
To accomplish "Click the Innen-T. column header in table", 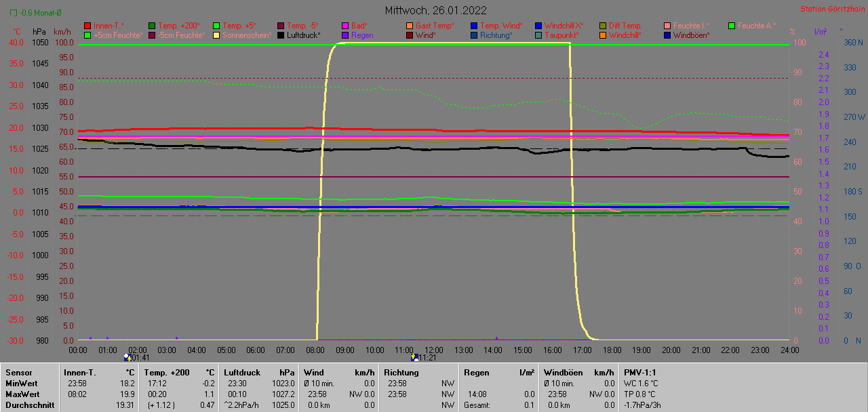I will [x=79, y=372].
